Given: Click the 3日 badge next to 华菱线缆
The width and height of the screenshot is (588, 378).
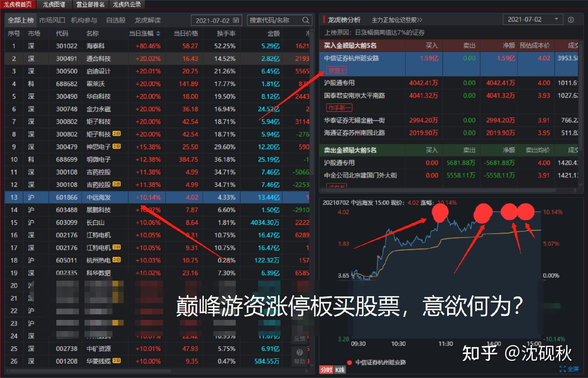Looking at the screenshot, I should pyautogui.click(x=116, y=360).
